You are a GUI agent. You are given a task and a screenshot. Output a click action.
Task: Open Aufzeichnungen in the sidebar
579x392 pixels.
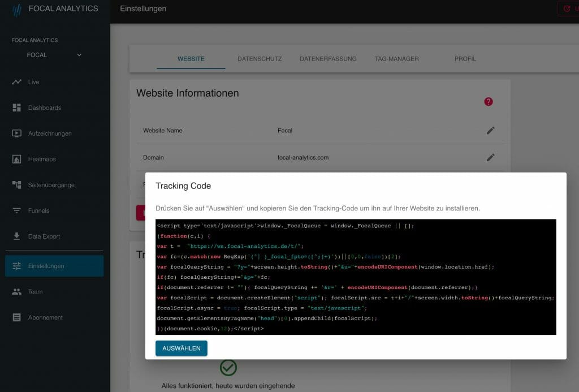[54, 133]
